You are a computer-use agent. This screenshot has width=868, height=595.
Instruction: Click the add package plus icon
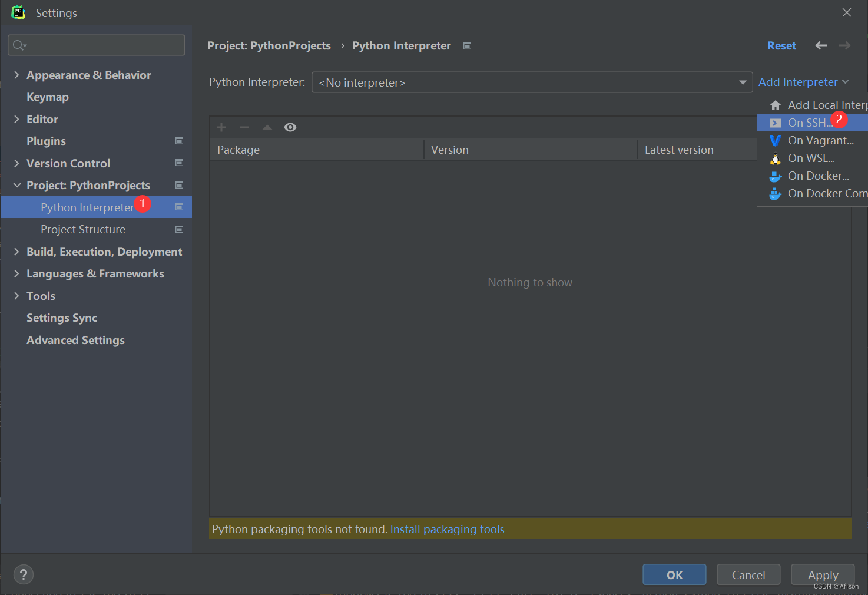221,127
